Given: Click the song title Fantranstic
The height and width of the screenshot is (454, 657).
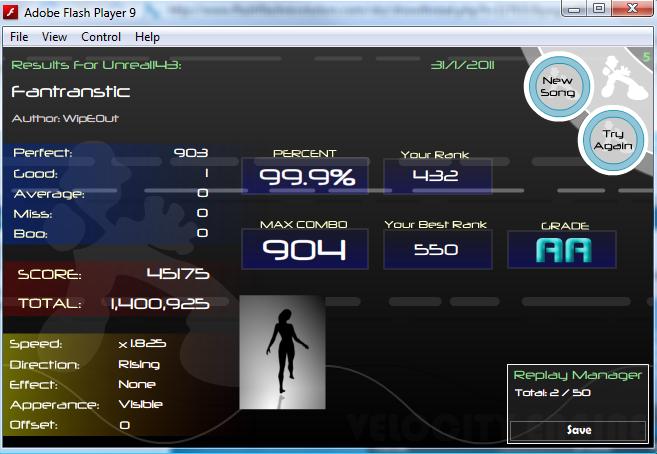Looking at the screenshot, I should pos(70,91).
